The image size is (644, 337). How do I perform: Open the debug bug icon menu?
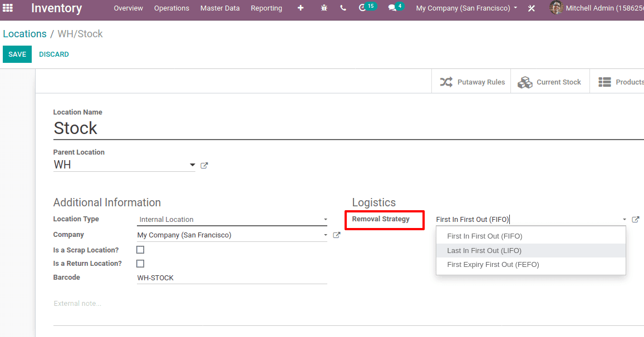point(324,8)
